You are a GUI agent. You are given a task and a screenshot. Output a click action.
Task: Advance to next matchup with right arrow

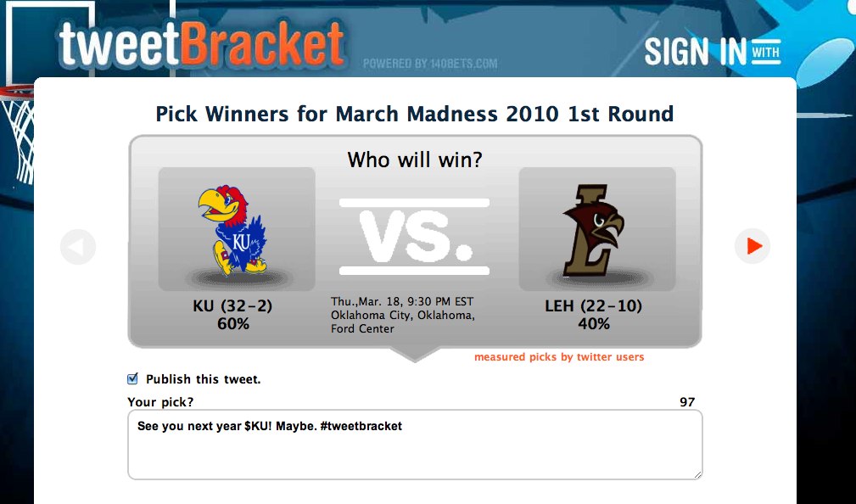pos(752,246)
